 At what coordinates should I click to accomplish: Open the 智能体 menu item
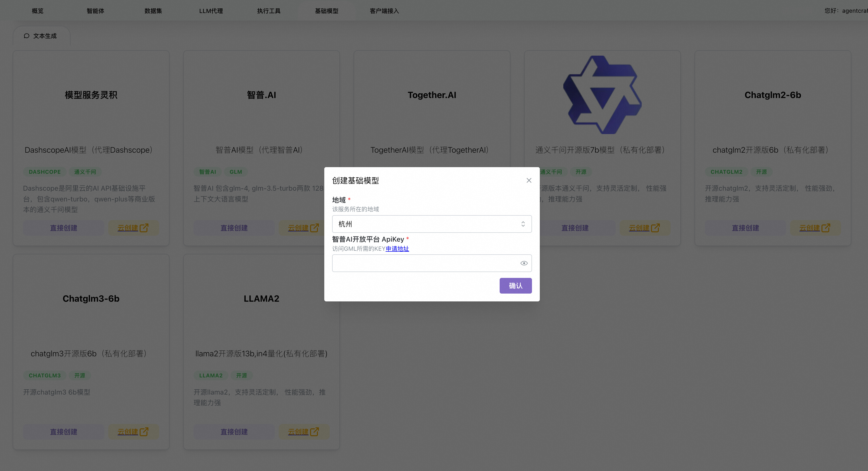pos(95,11)
